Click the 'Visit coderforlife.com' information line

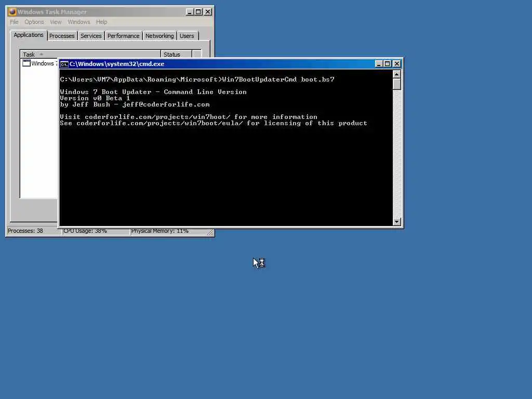189,117
